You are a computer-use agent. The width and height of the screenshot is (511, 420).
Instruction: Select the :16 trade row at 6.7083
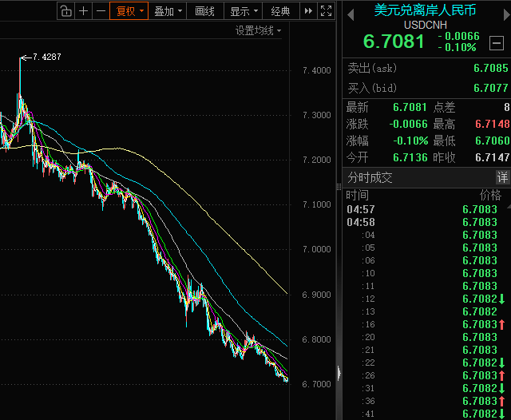click(425, 324)
